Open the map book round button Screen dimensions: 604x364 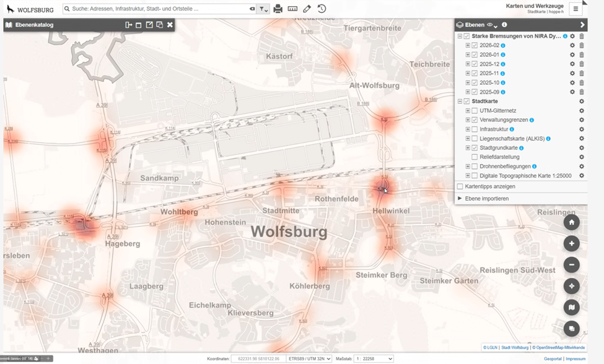[x=572, y=308]
